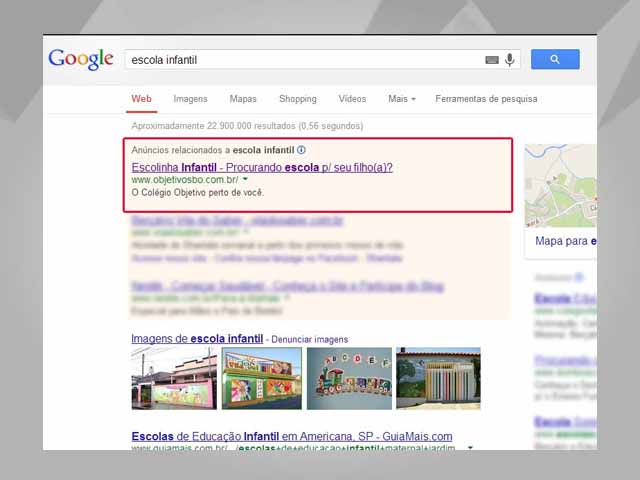Click the map thumbnail on the right
The image size is (640, 480).
coord(561,186)
